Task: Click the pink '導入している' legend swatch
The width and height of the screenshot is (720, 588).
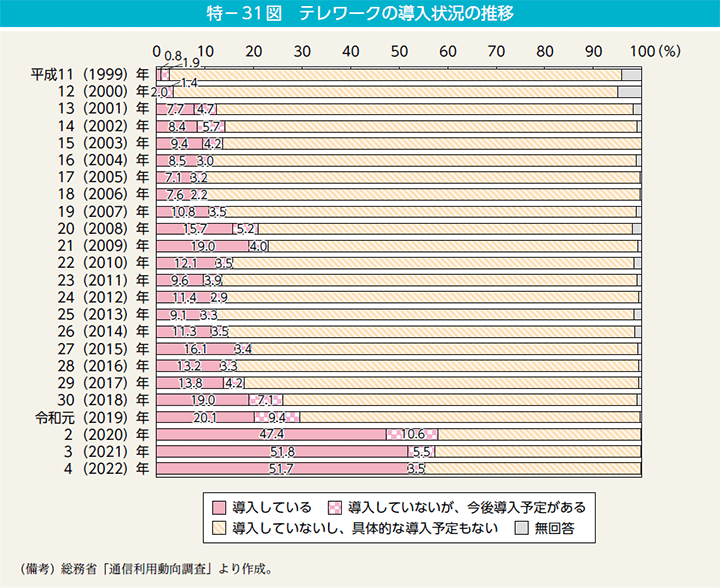Action: tap(219, 508)
